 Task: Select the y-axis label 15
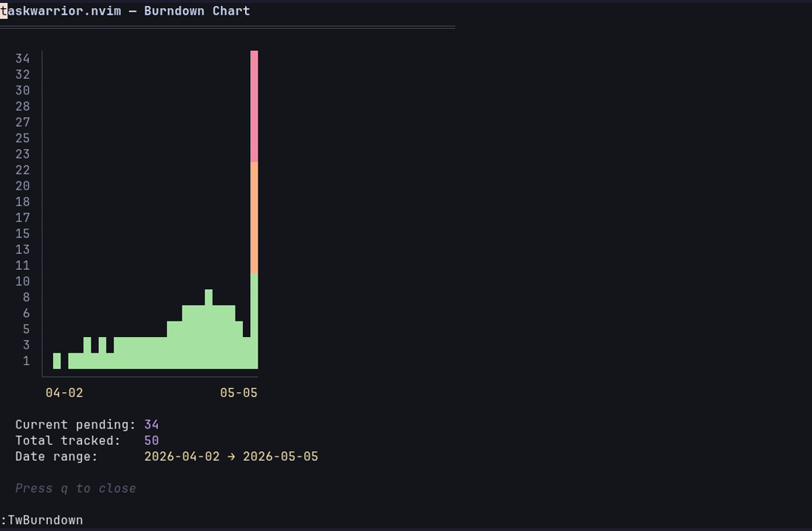23,233
